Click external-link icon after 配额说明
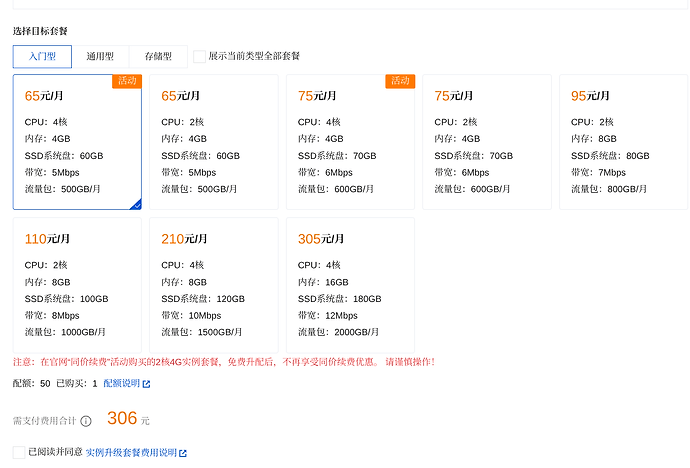Screen dimensions: 690x468 [x=147, y=384]
